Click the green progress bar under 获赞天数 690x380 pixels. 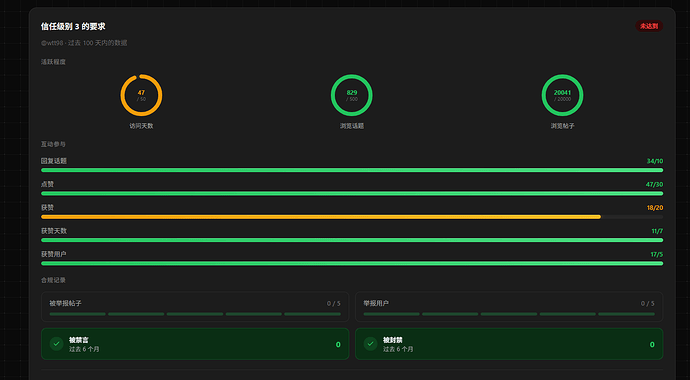pyautogui.click(x=352, y=240)
